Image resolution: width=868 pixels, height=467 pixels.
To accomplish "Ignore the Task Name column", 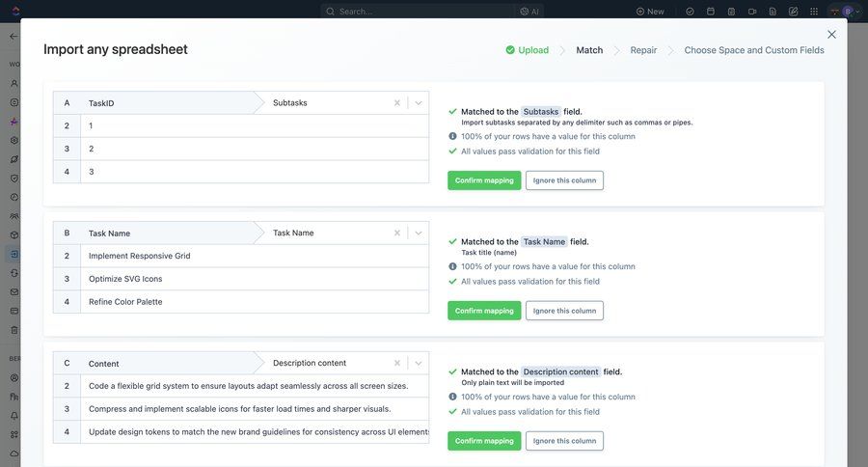I will tap(564, 311).
